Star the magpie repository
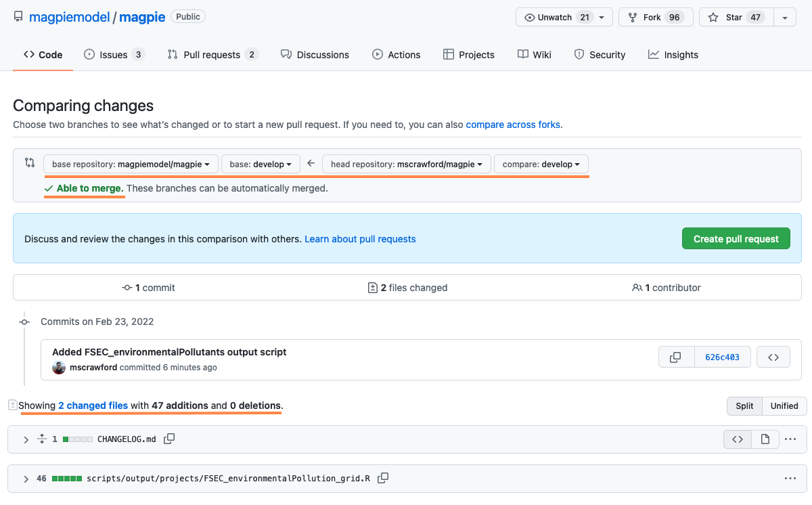Viewport: 812px width, 505px height. 736,18
